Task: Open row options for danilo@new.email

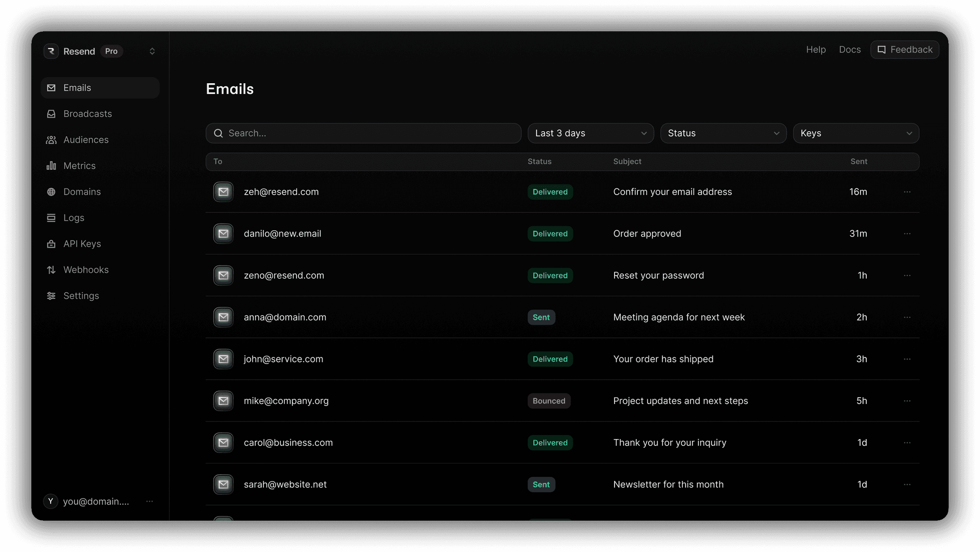Action: point(907,234)
